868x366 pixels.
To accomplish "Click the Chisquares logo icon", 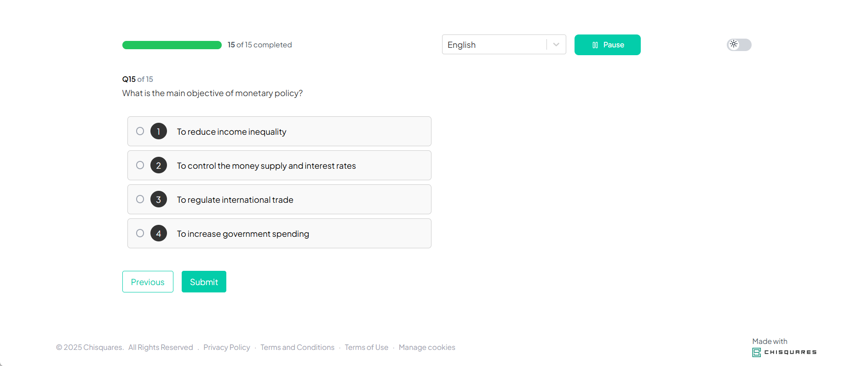I will tap(757, 352).
